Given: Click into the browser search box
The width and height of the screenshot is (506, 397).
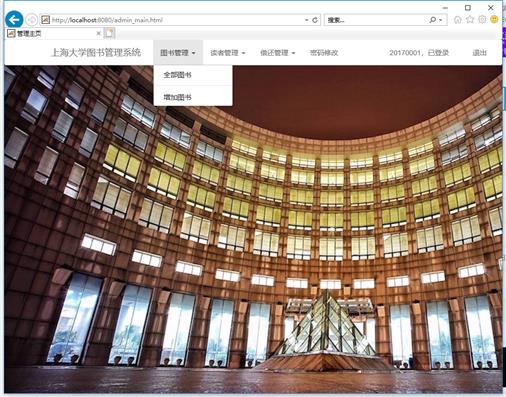Looking at the screenshot, I should pyautogui.click(x=377, y=20).
